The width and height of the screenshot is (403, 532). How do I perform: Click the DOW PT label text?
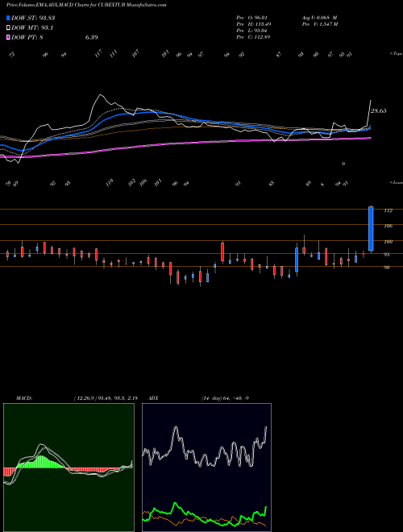(x=27, y=37)
